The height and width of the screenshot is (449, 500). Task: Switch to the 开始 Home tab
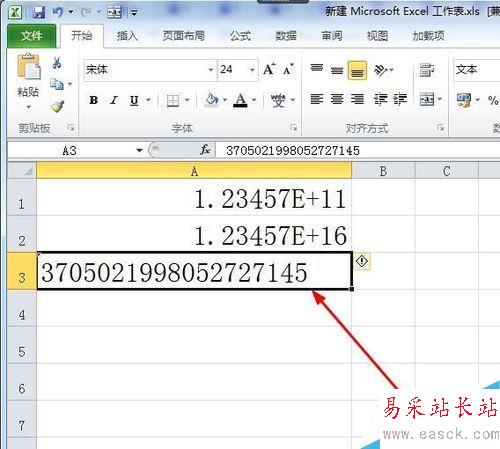82,36
